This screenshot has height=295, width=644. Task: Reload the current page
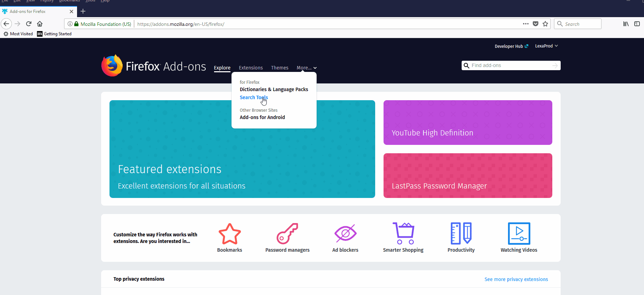click(29, 24)
